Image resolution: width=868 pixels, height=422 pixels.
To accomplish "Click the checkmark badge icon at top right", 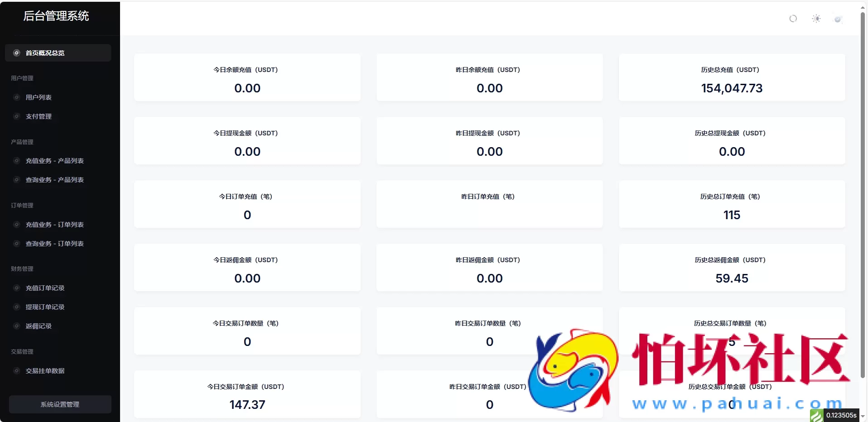I will click(838, 19).
